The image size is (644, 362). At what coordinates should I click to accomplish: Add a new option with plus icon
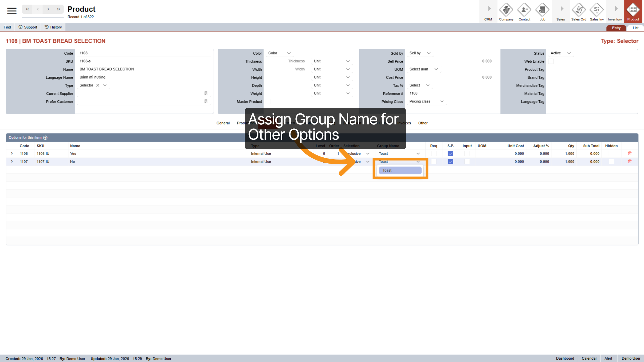coord(45,138)
